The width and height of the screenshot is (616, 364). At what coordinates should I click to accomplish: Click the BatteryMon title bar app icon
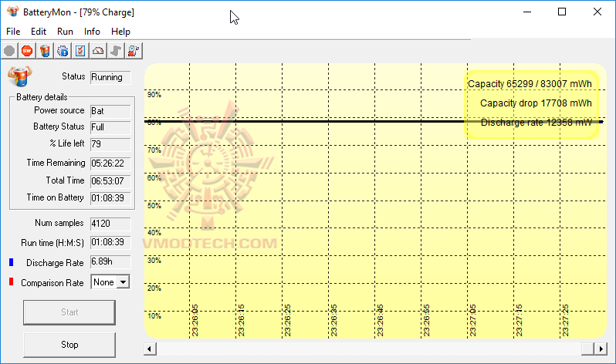(x=13, y=12)
